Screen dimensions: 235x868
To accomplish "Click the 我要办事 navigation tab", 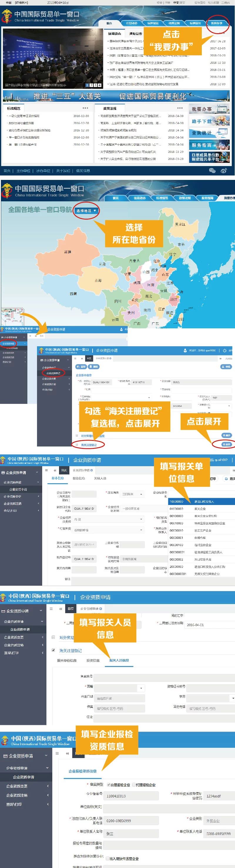I will [x=216, y=23].
